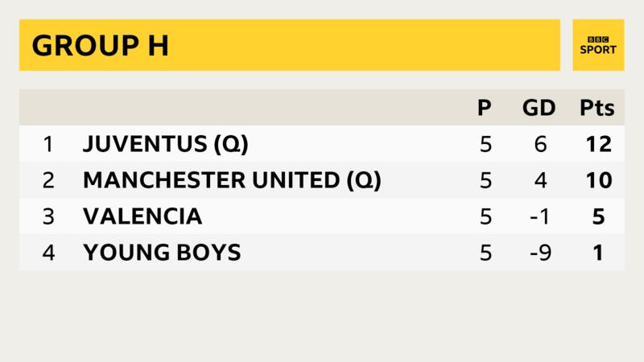Click Young Boys goal difference -9
This screenshot has width=644, height=362.
coord(540,253)
